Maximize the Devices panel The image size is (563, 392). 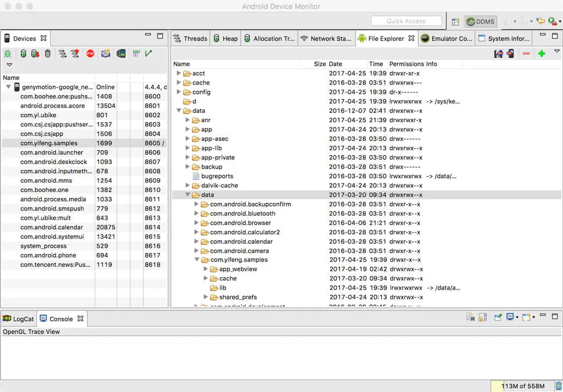pos(160,35)
